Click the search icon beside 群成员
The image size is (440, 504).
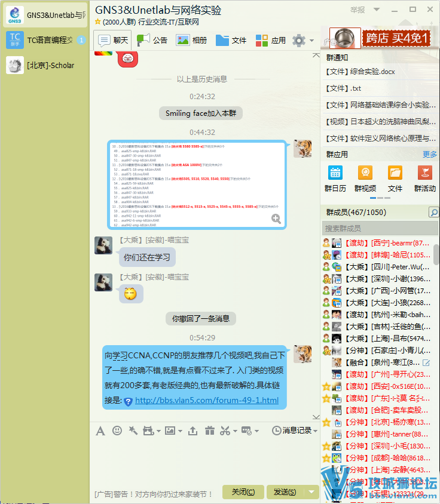point(433,213)
